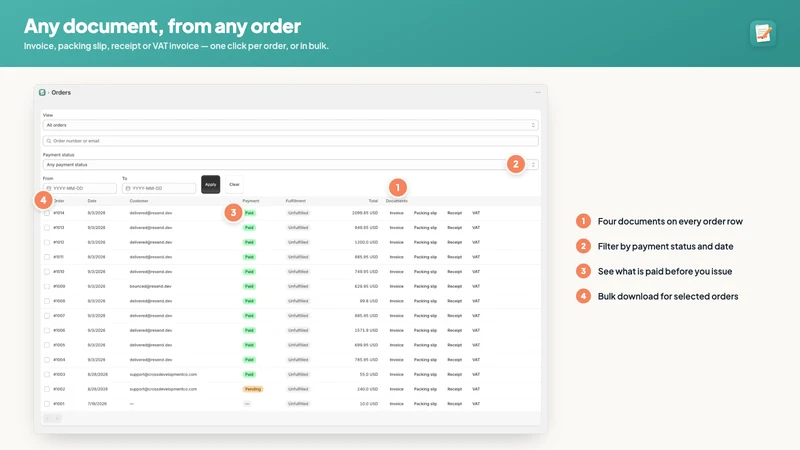Open Packing slip for order #1008
The width and height of the screenshot is (800, 450).
pyautogui.click(x=425, y=301)
